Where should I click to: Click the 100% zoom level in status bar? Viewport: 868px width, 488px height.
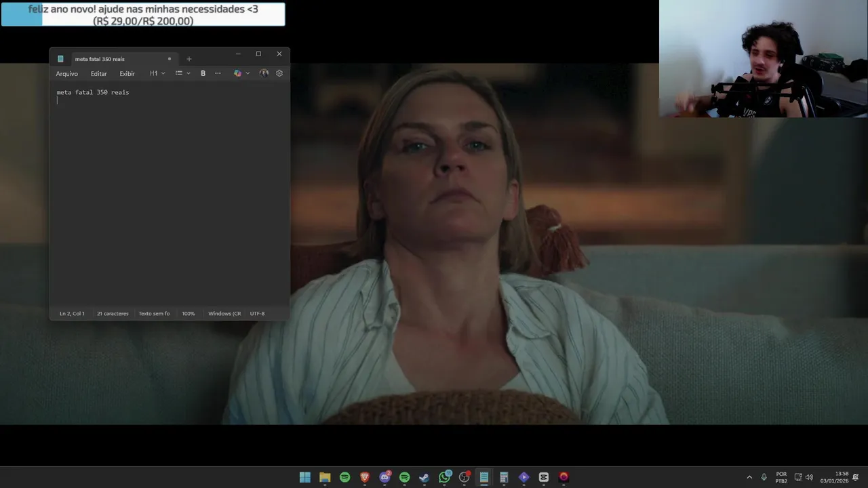point(189,314)
